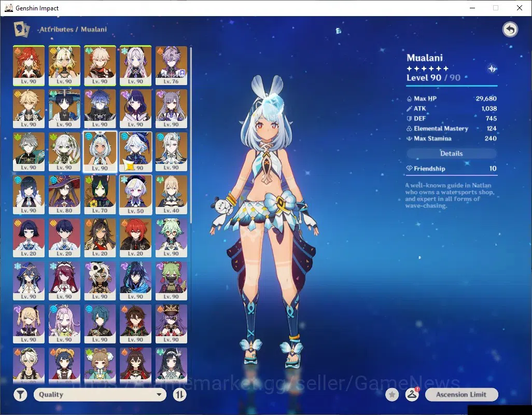The width and height of the screenshot is (532, 415).
Task: Select Jean at Lv. 40
Action: click(x=171, y=195)
